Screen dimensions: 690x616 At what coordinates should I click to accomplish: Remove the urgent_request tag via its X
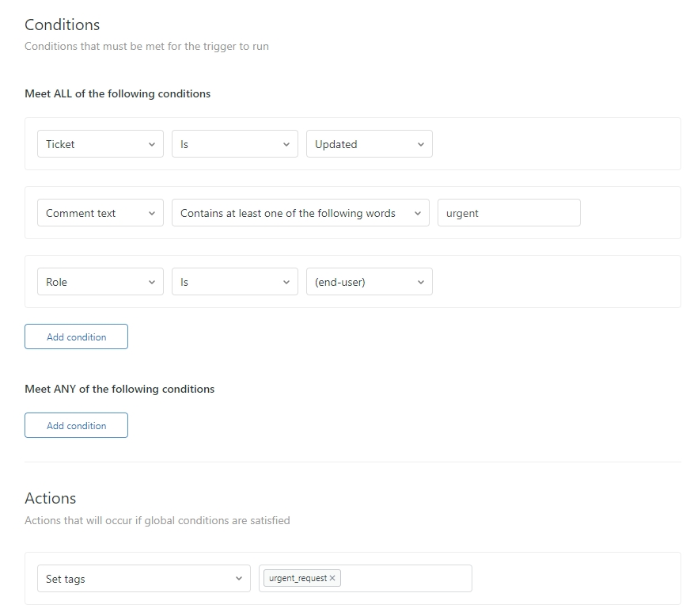click(332, 579)
